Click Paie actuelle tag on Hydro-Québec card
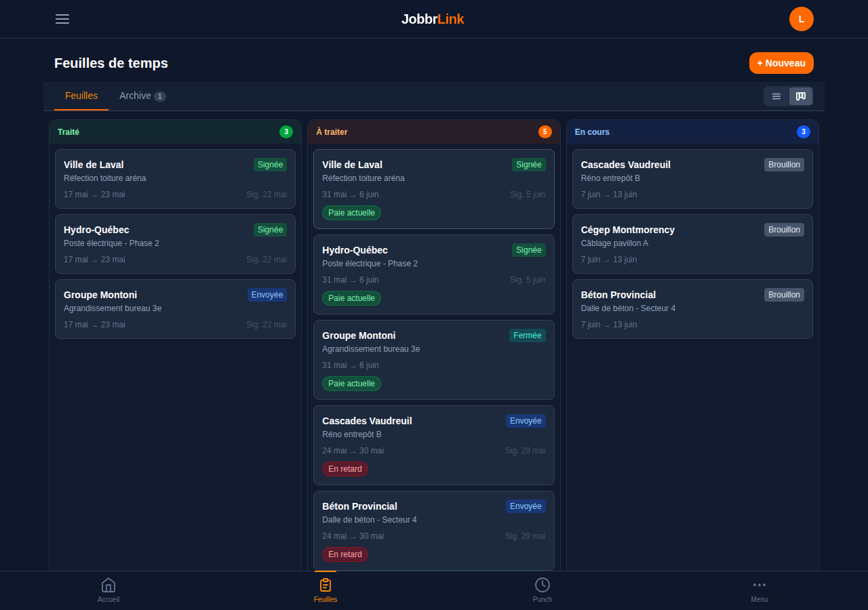The height and width of the screenshot is (610, 868). tap(351, 298)
